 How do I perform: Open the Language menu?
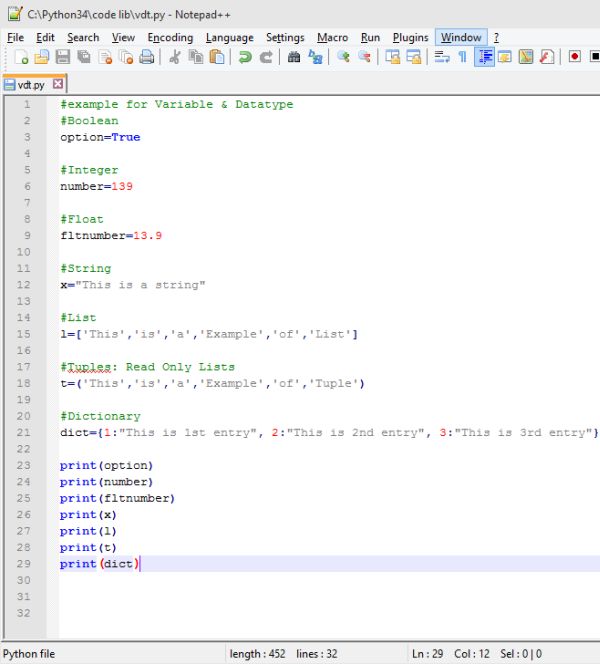[229, 38]
